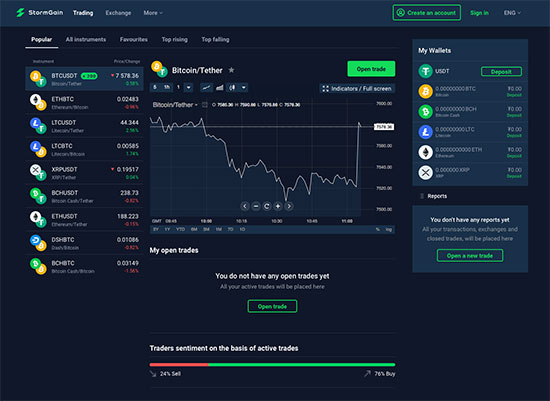Image resolution: width=550 pixels, height=401 pixels.
Task: Select the 1Y chart range
Action: click(167, 229)
